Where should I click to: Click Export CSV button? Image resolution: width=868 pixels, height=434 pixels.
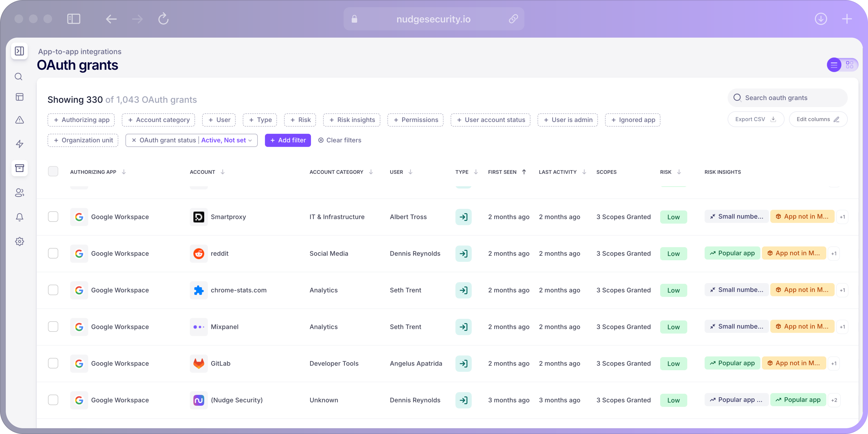click(x=755, y=119)
